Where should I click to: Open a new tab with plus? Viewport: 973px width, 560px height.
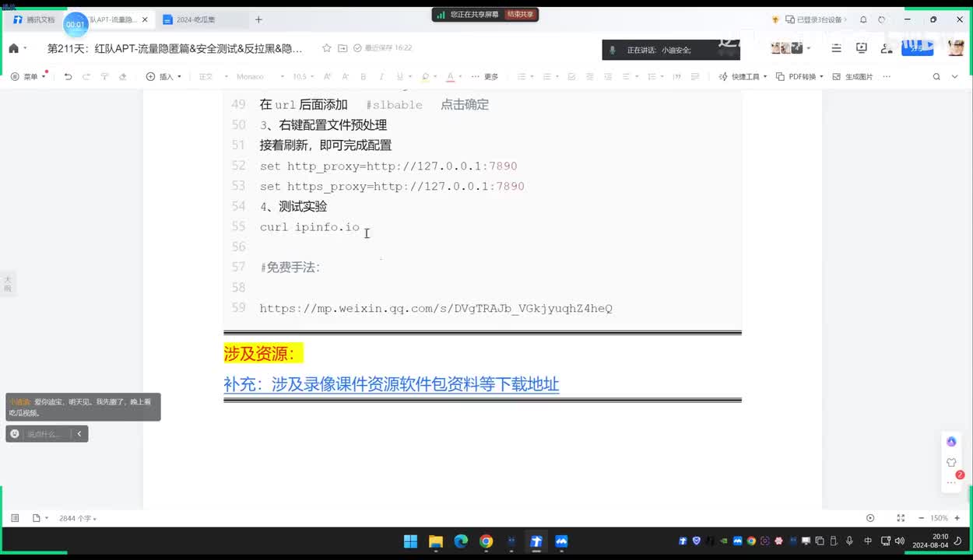coord(258,19)
